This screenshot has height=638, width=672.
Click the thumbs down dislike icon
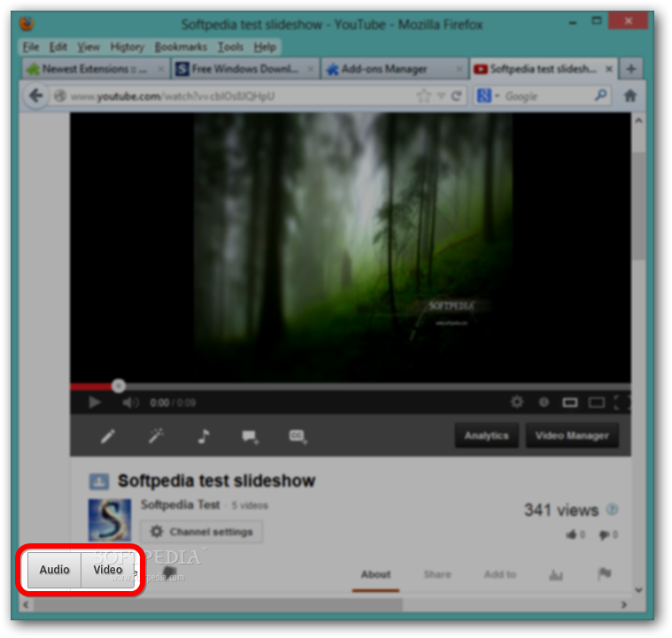pyautogui.click(x=605, y=534)
